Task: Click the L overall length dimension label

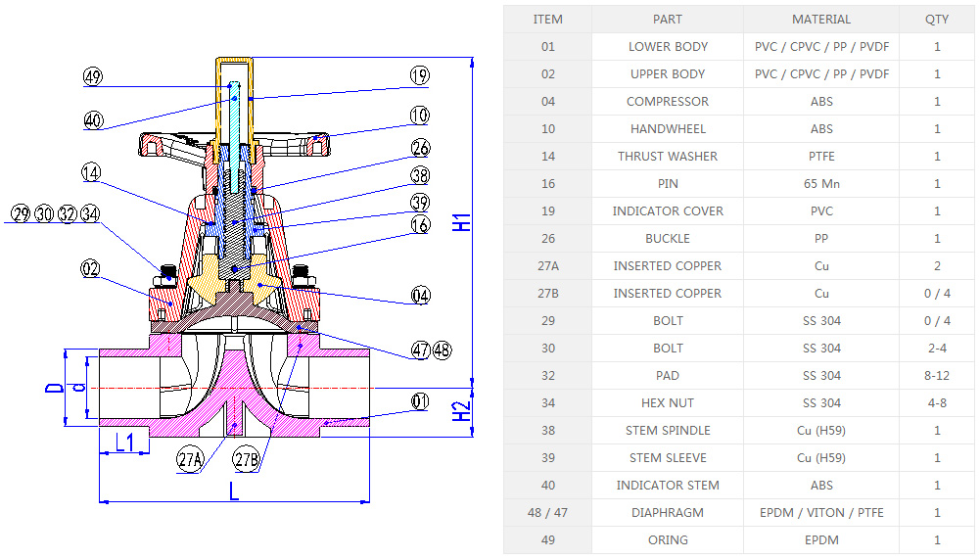Action: [x=234, y=490]
